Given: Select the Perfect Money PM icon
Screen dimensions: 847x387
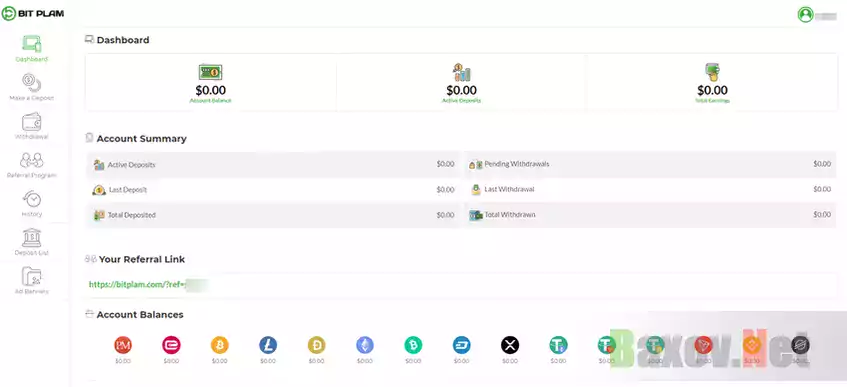Looking at the screenshot, I should (123, 344).
